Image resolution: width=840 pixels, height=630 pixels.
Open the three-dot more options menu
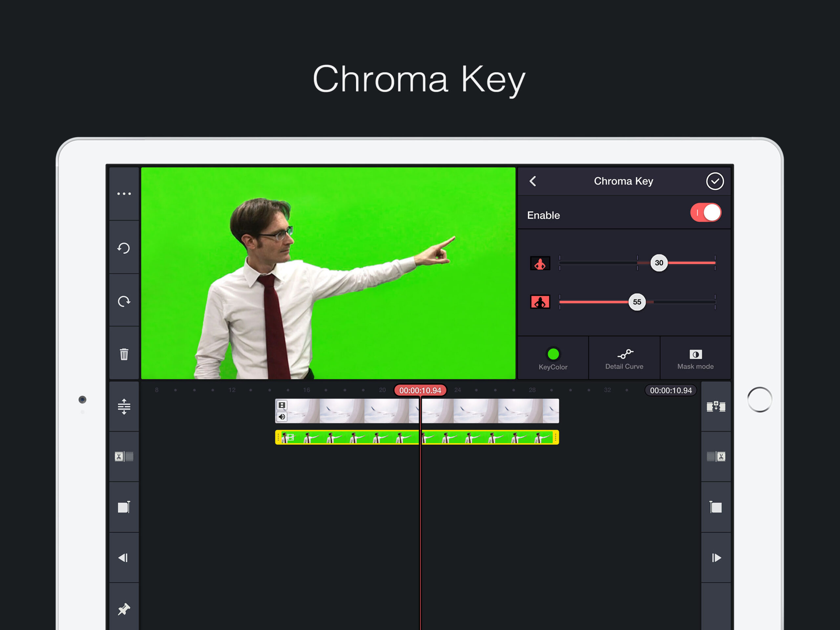pyautogui.click(x=124, y=194)
